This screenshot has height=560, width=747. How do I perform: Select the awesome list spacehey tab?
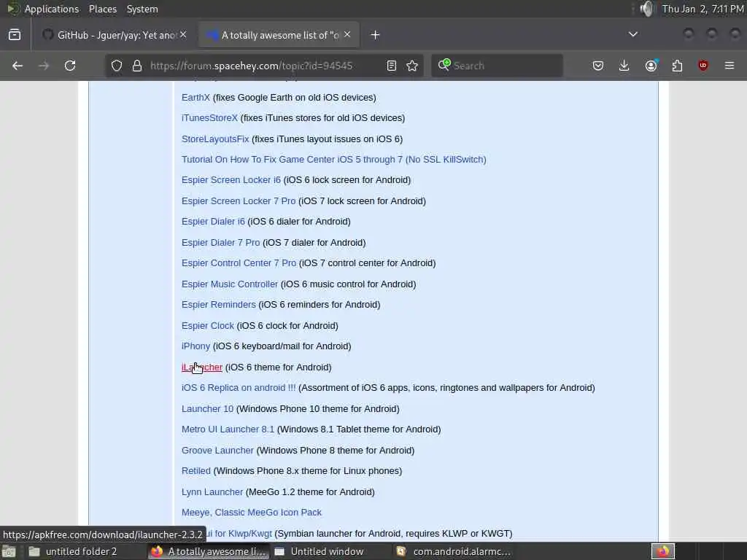pos(279,35)
